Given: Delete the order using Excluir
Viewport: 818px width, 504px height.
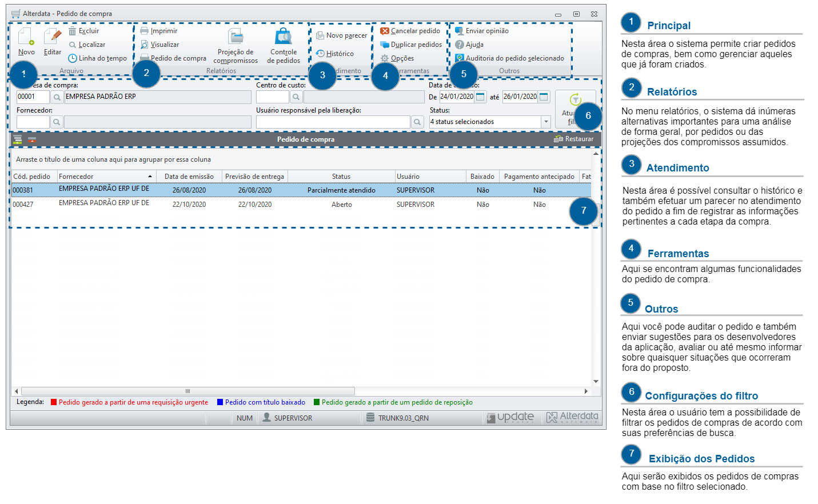Looking at the screenshot, I should 83,31.
